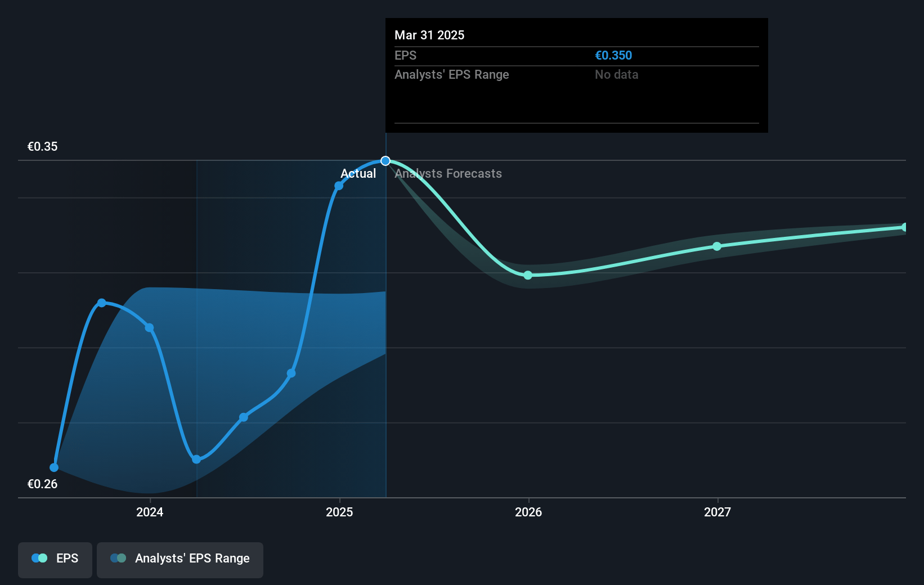This screenshot has height=585, width=924.
Task: Click the €0.26 y-axis label
Action: tap(42, 484)
